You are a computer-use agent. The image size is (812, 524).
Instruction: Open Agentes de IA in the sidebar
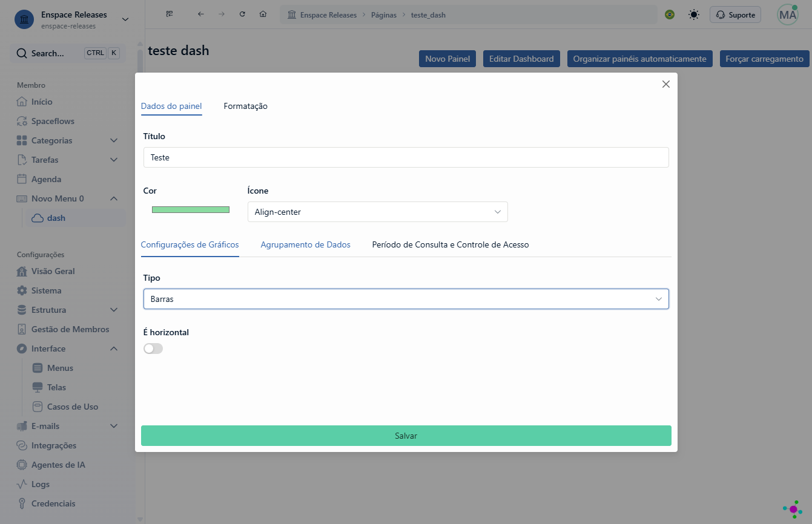68,465
